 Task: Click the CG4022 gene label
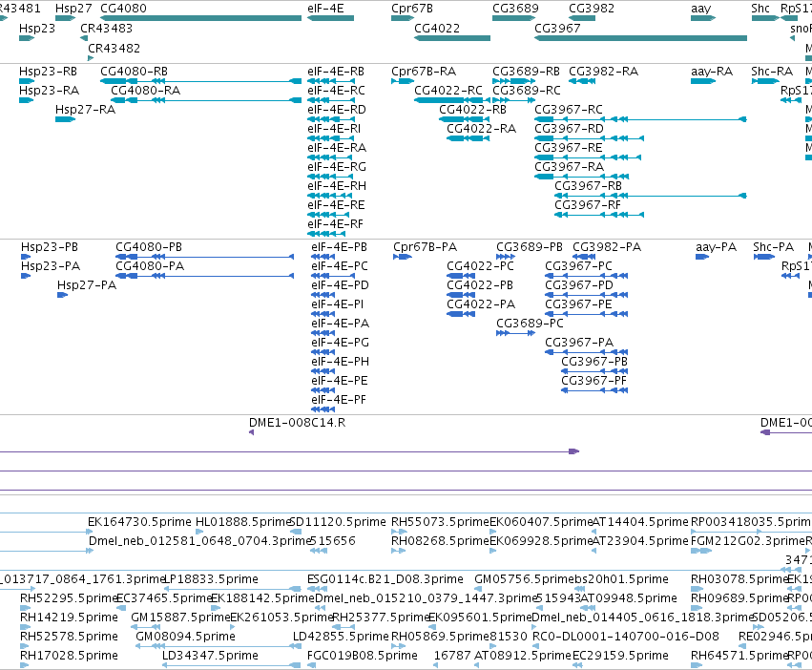tap(437, 28)
